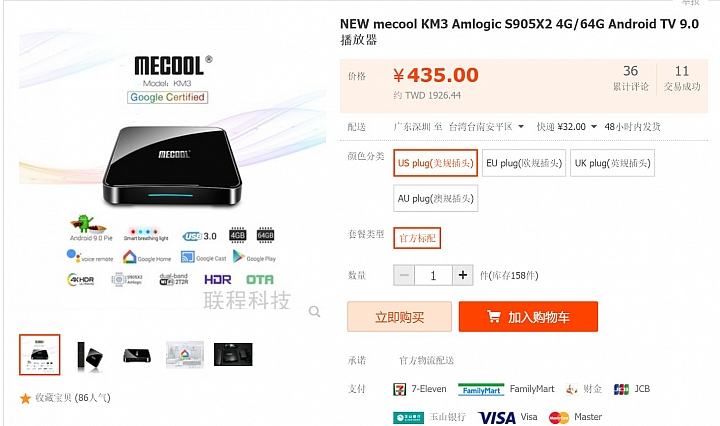Viewport: 720px width, 426px height.
Task: Click the VISA payment logo
Action: 497,418
